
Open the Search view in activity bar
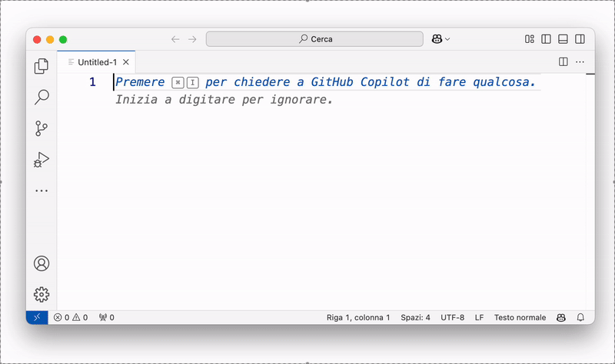[x=42, y=98]
